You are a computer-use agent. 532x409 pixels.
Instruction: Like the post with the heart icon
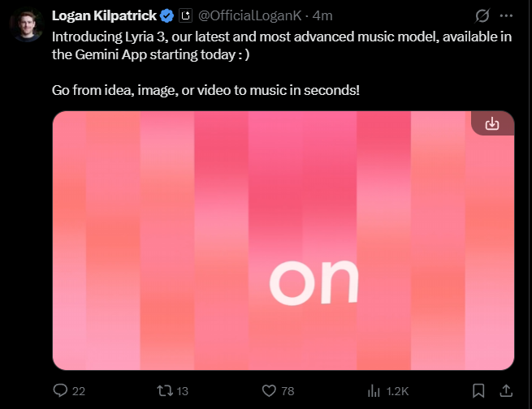269,390
